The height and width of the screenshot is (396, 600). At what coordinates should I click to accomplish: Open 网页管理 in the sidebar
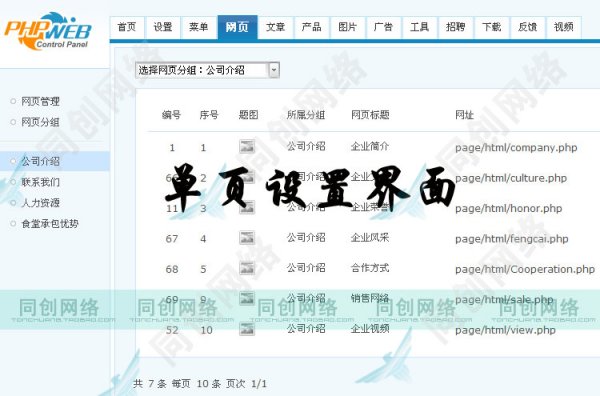tap(40, 101)
